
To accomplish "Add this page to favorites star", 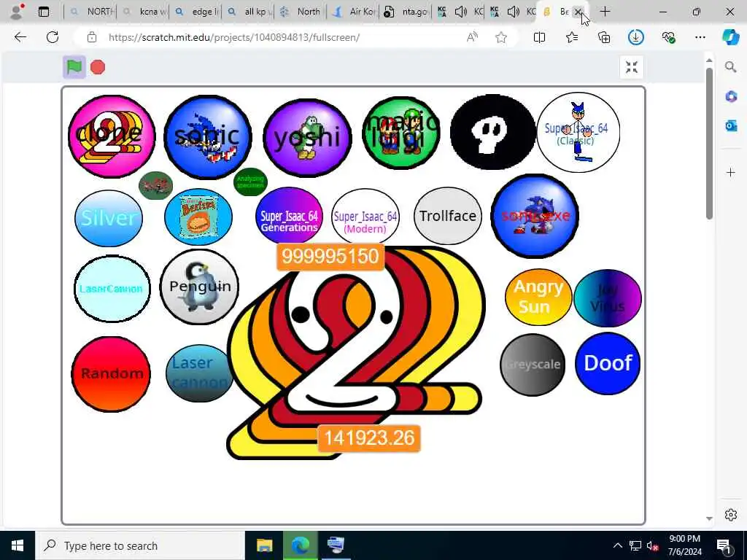I will [500, 37].
